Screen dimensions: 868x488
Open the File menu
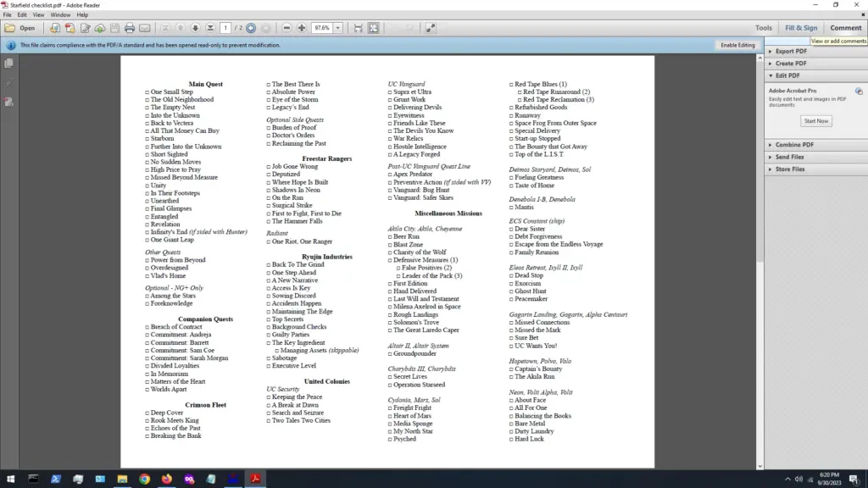7,15
